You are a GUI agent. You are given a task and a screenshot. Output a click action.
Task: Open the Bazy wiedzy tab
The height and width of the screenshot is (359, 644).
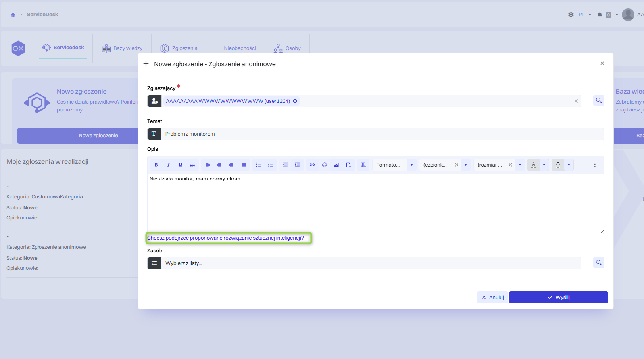[x=122, y=48]
